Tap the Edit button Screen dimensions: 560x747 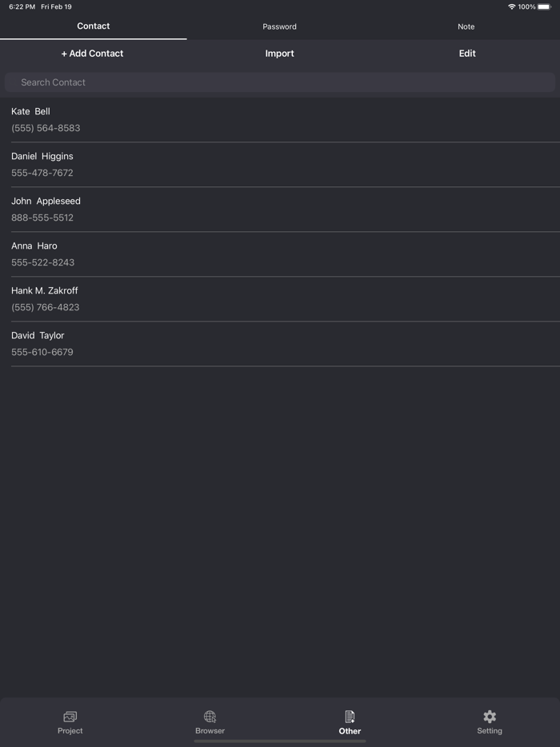point(467,54)
